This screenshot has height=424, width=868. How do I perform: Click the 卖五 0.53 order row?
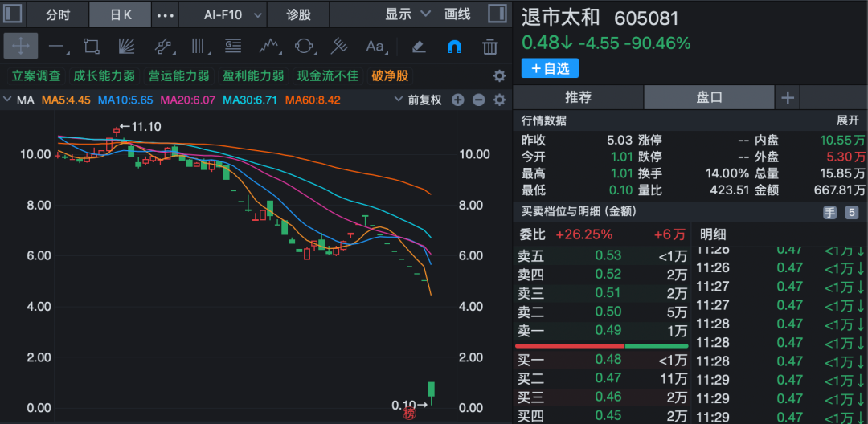602,255
